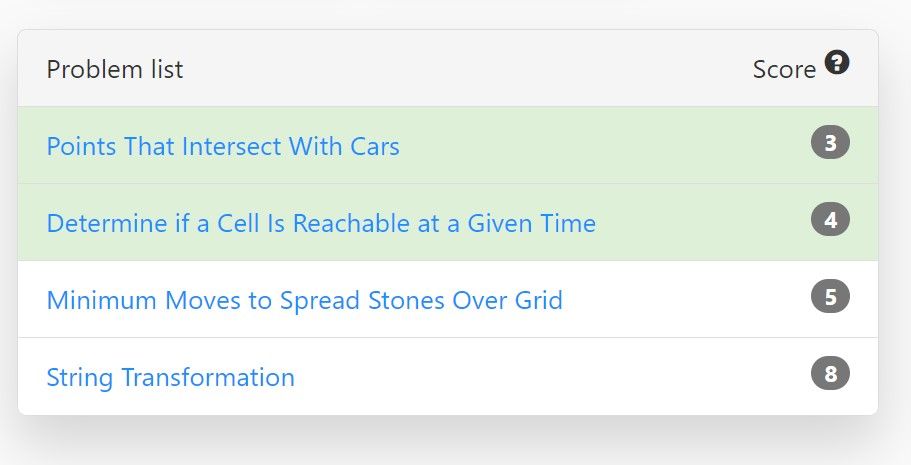Click the Score column label
Viewport: 911px width, 465px height.
[784, 70]
